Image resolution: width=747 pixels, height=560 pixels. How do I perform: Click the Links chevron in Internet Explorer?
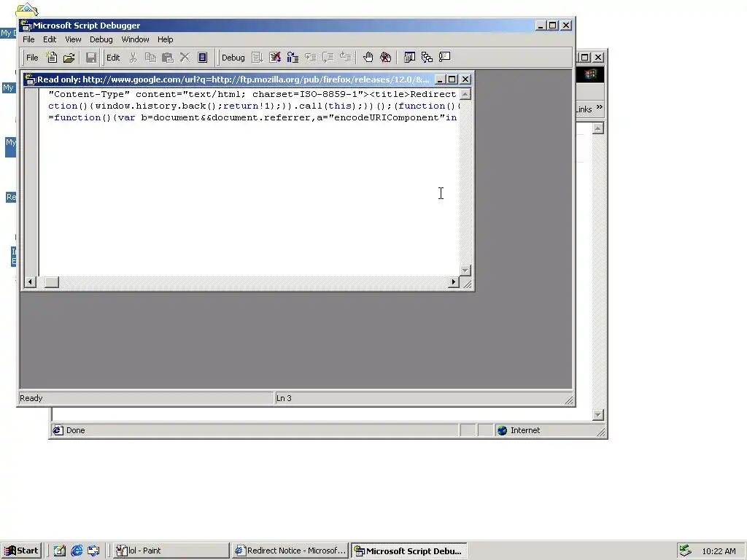coord(600,108)
